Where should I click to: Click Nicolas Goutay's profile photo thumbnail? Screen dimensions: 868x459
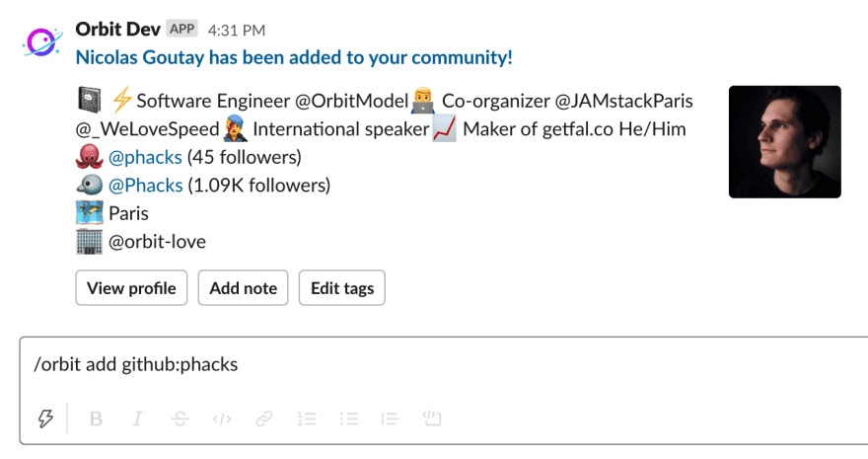(x=785, y=142)
